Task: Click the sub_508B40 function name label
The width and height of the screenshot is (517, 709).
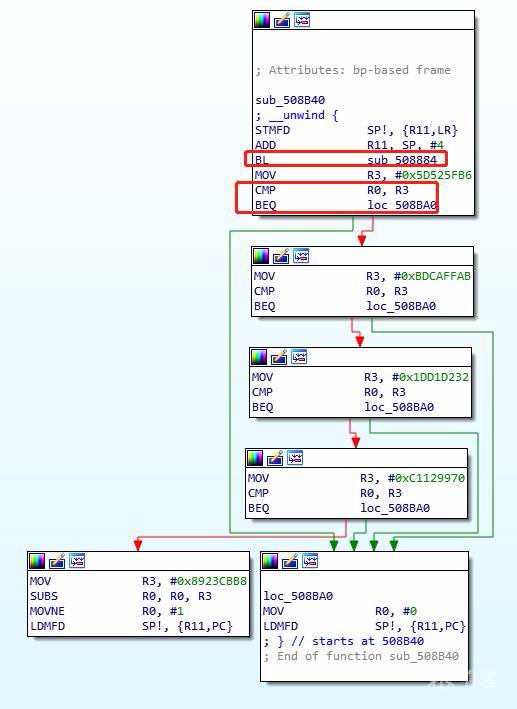Action: point(290,100)
